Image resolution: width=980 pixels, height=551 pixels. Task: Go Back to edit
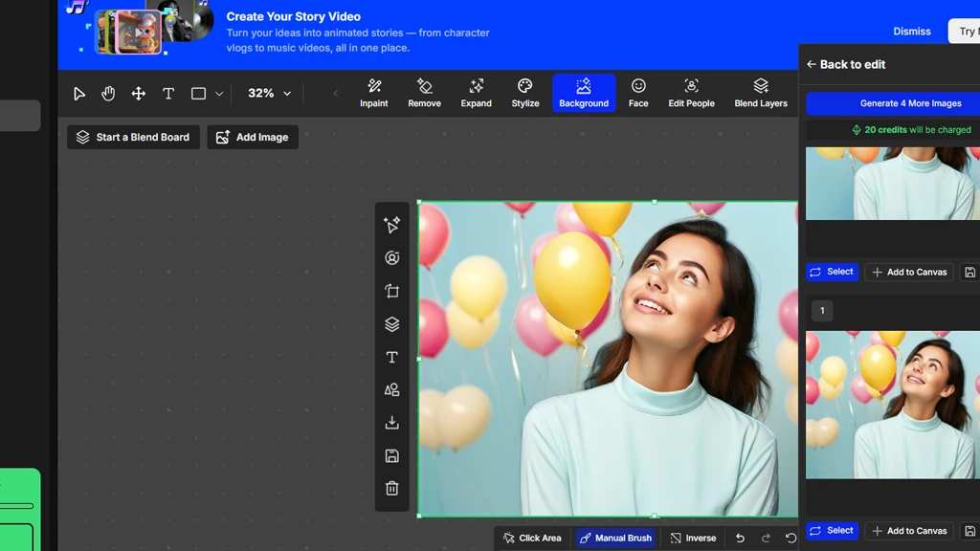click(x=846, y=64)
